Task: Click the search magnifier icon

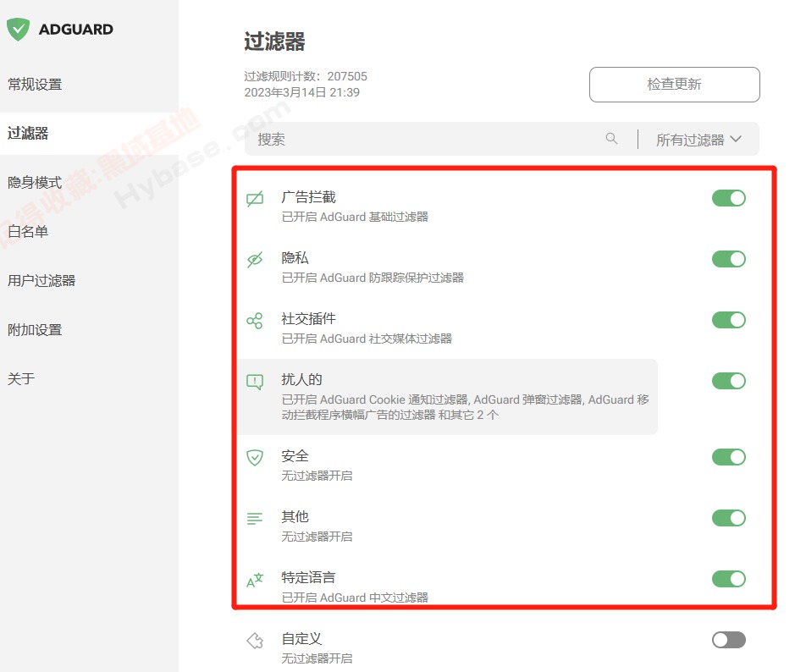Action: point(611,138)
